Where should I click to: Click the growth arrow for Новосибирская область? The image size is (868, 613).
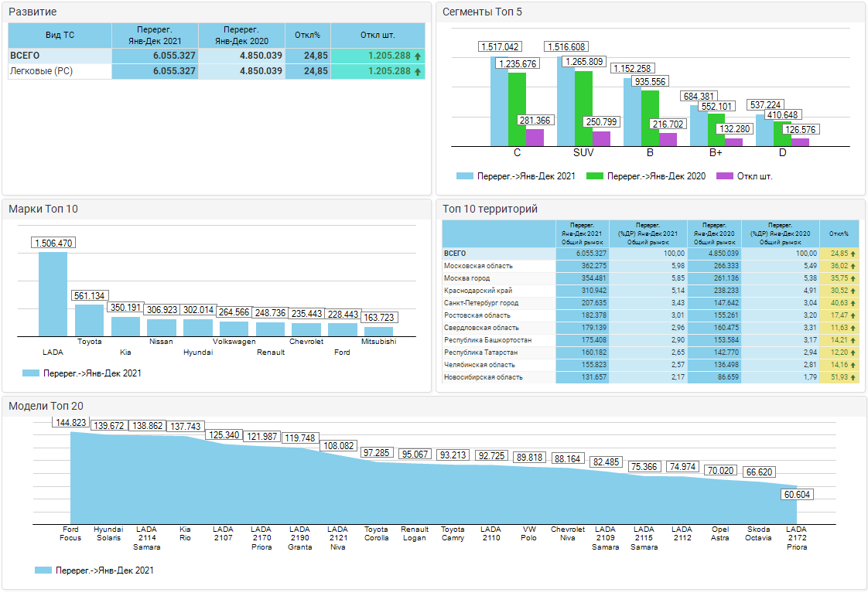pyautogui.click(x=853, y=377)
